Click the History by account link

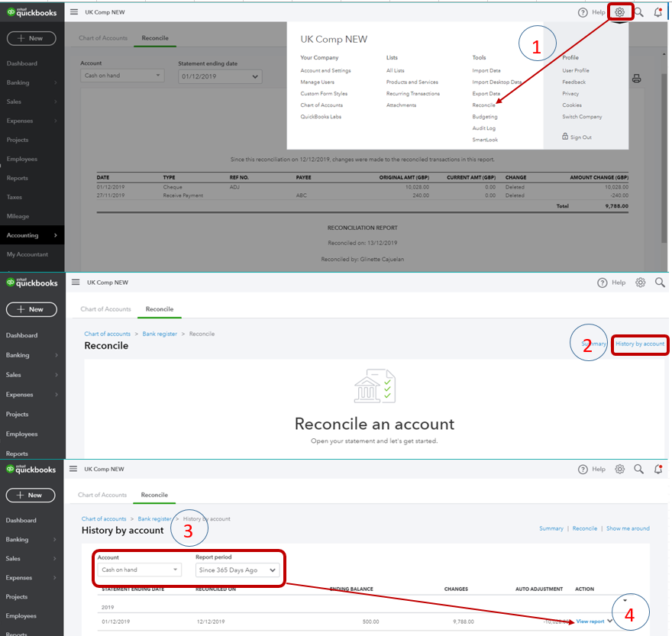(639, 344)
